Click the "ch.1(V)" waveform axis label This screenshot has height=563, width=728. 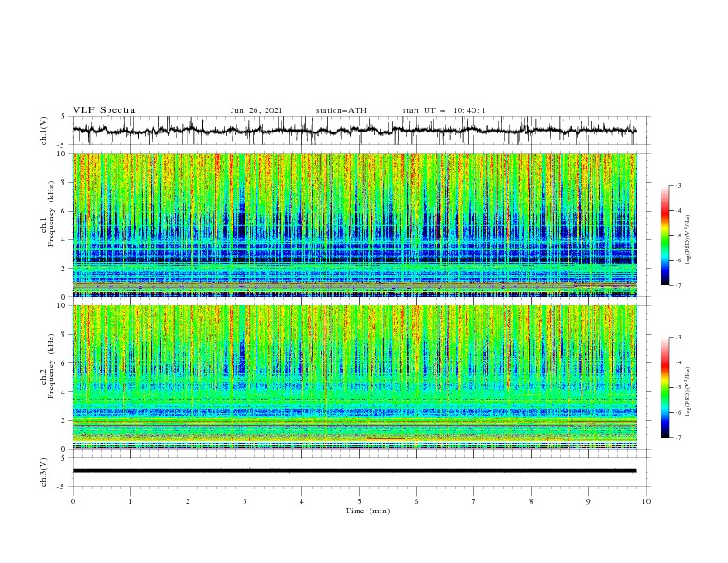click(43, 130)
